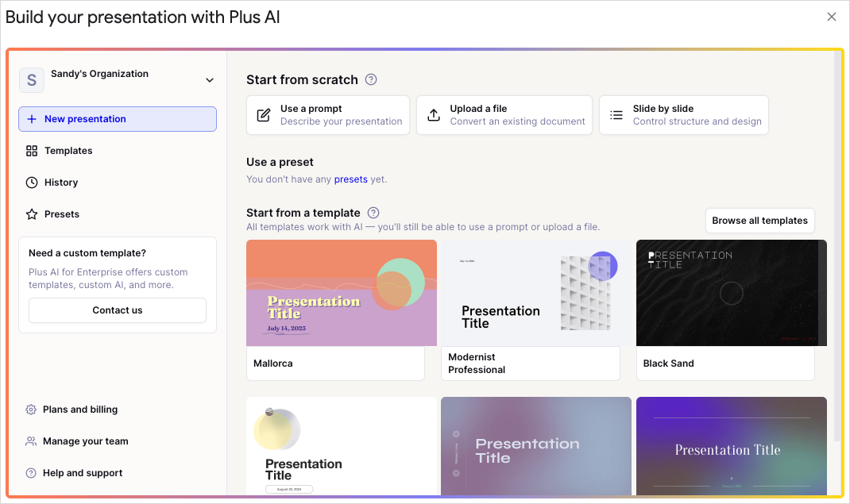850x504 pixels.
Task: Click the Mallorca template name
Action: pyautogui.click(x=273, y=364)
